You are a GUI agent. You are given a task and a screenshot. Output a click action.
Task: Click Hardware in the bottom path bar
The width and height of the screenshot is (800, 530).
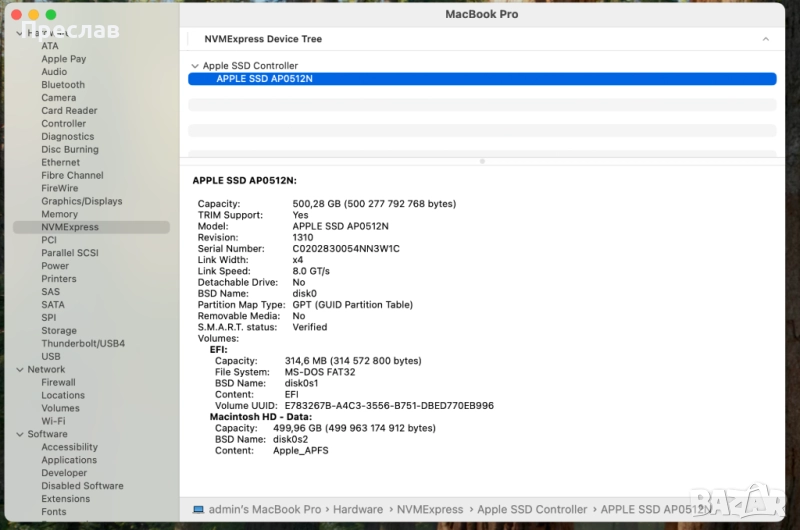(357, 509)
